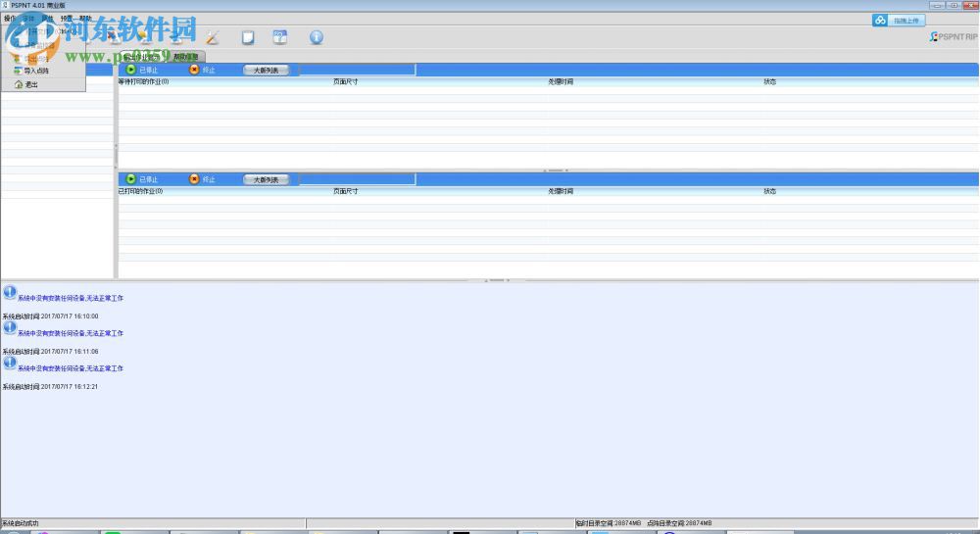Click the blue window icon in the toolbar
The height and width of the screenshot is (534, 980).
point(279,37)
